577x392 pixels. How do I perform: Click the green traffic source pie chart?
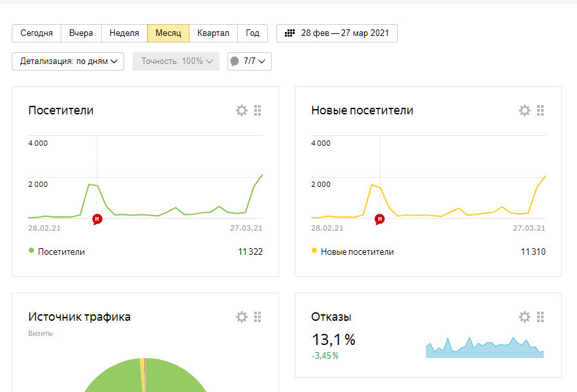(x=145, y=376)
